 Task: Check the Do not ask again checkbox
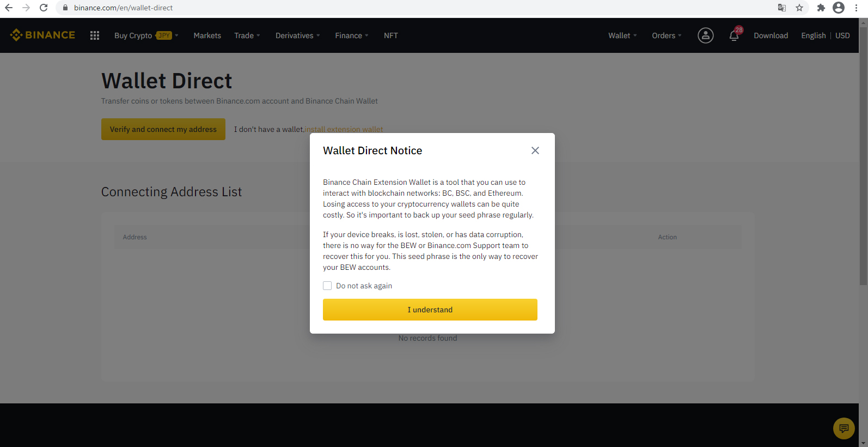click(327, 286)
